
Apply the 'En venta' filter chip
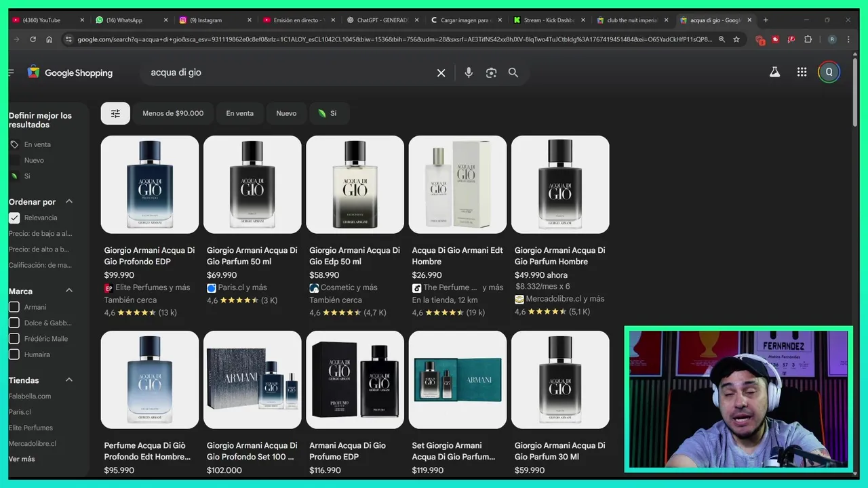coord(240,113)
